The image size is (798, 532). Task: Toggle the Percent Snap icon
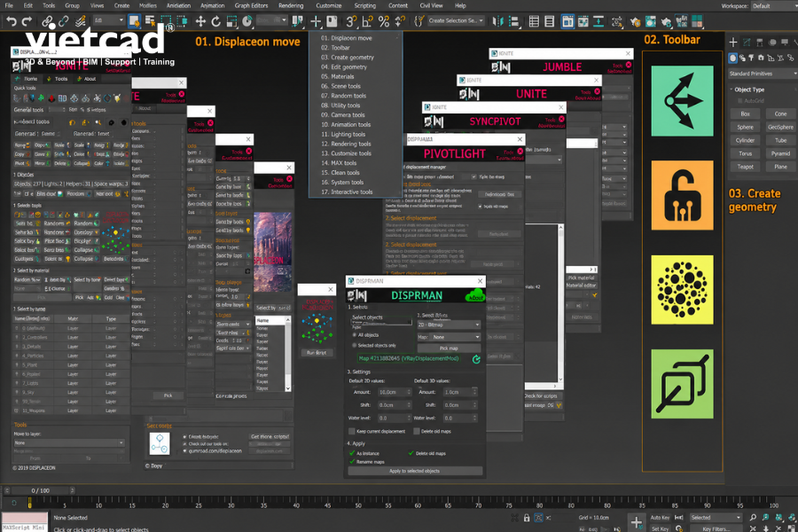pos(384,21)
